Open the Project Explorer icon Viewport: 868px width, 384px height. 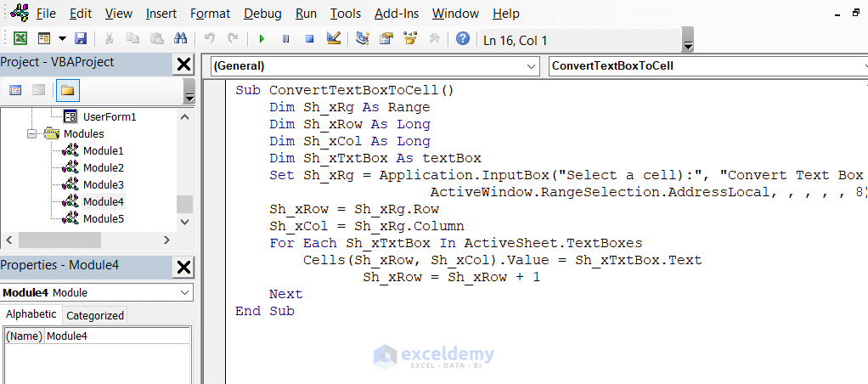tap(363, 39)
